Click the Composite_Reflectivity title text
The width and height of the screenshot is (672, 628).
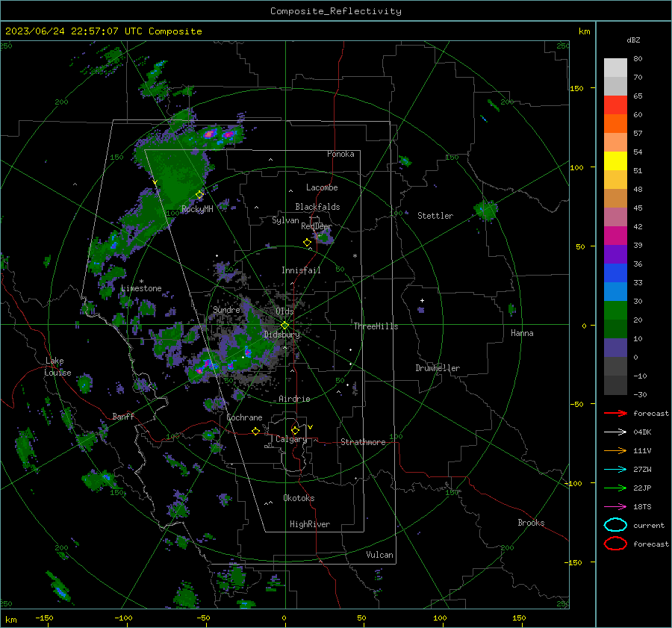(x=336, y=11)
